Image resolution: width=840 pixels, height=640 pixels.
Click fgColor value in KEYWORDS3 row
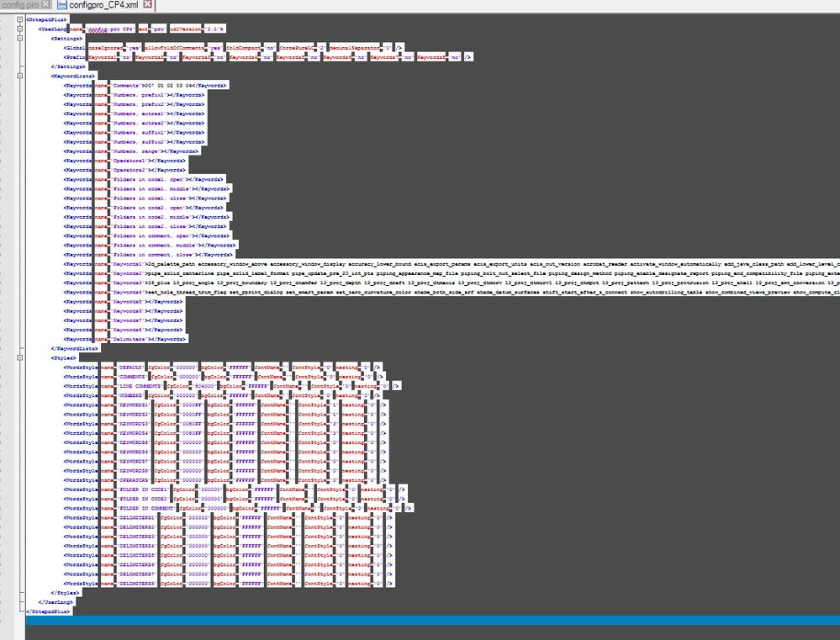[x=192, y=424]
